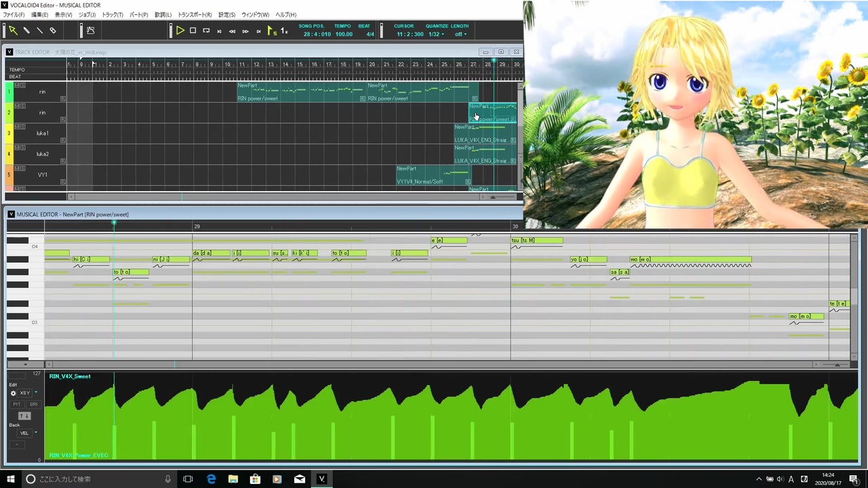Select the VY1 track name
Viewport: 868px width, 488px height.
coord(42,175)
